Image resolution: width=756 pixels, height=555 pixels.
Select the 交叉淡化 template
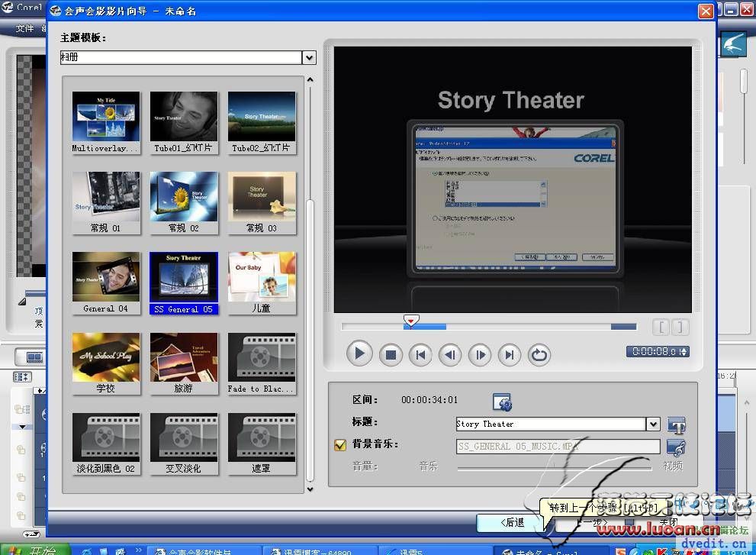[x=184, y=444]
